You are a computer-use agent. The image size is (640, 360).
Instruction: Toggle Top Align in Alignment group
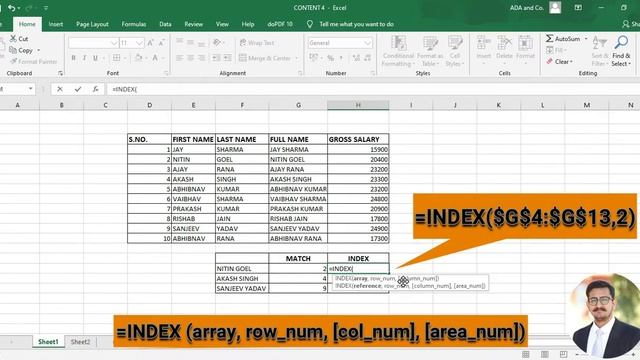[x=180, y=42]
